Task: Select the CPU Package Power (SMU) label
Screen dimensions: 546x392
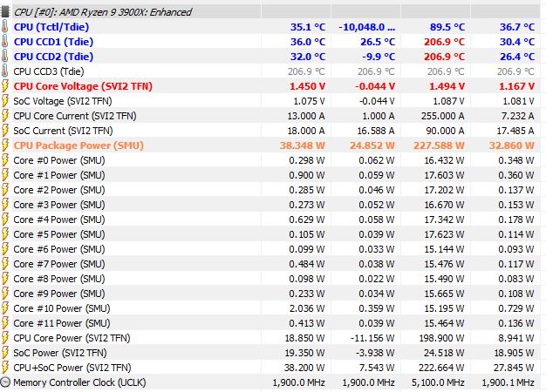Action: point(78,145)
